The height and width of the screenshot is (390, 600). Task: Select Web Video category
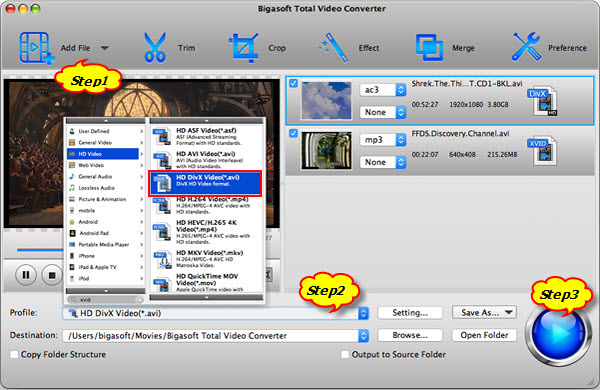tap(104, 165)
